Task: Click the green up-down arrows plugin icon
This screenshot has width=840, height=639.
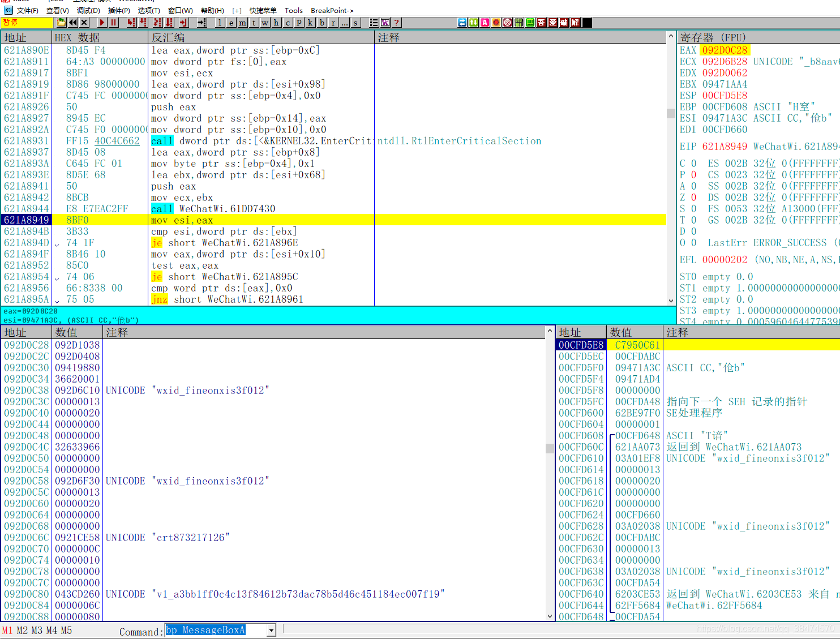Action: pyautogui.click(x=474, y=23)
